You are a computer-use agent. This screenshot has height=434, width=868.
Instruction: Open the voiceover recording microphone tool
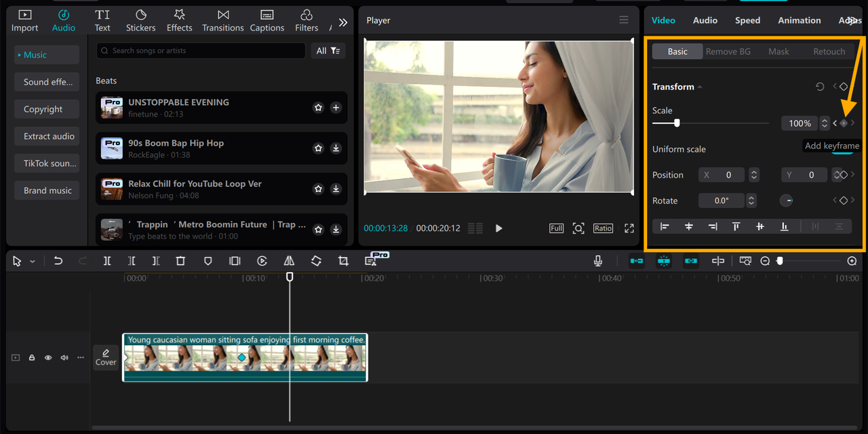coord(597,260)
